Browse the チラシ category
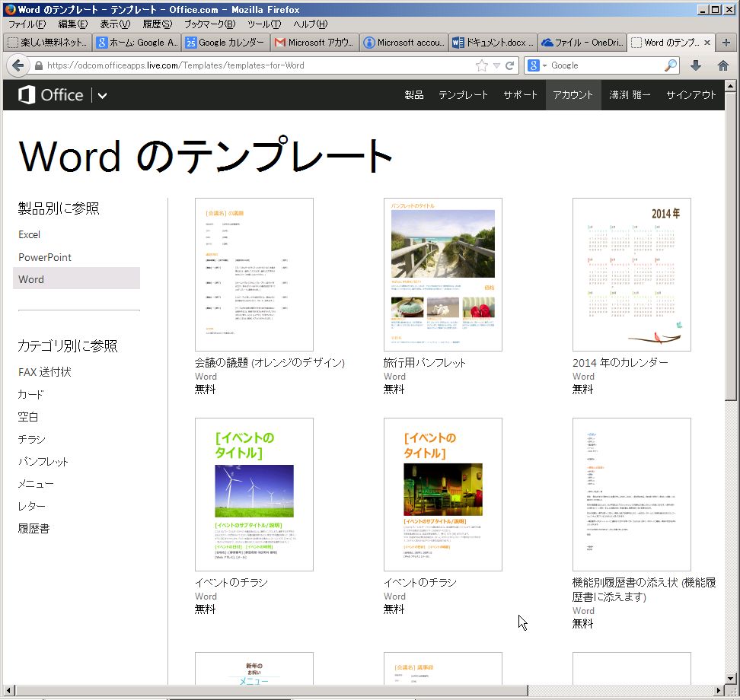 pos(32,439)
